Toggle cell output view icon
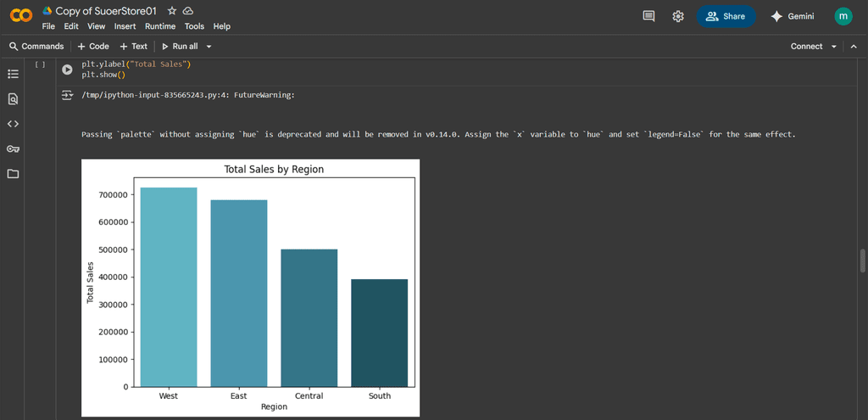This screenshot has height=420, width=868. tap(67, 96)
